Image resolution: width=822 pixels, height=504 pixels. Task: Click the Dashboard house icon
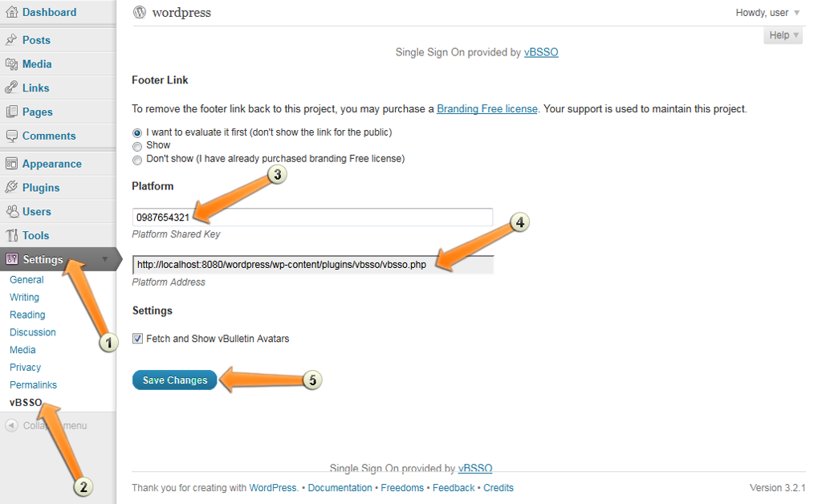[11, 12]
